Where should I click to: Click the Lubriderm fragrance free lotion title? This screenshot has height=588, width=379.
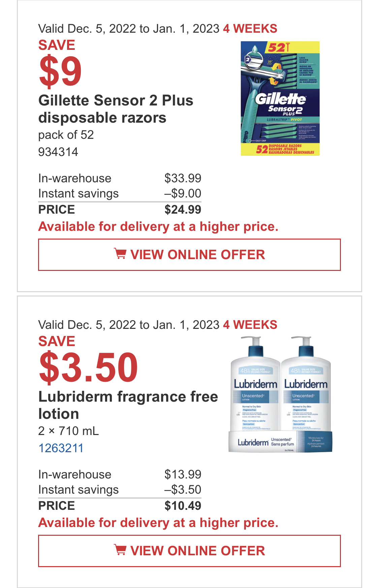(x=128, y=405)
